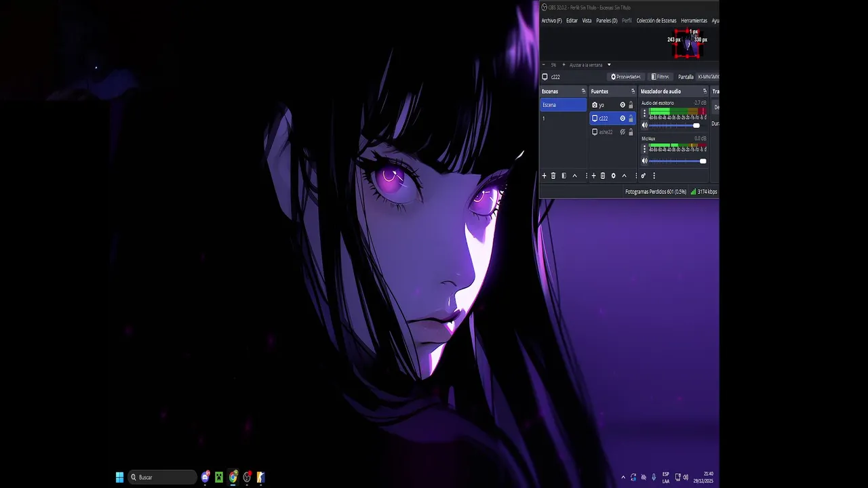This screenshot has height=488, width=868.
Task: Show hidden system tray icons chevron
Action: click(x=623, y=477)
